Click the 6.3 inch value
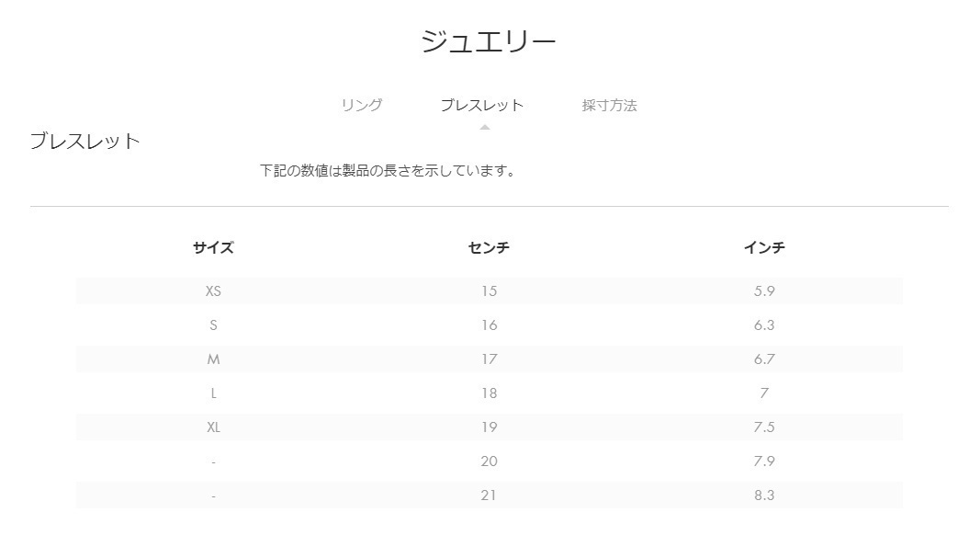The width and height of the screenshot is (980, 558). [764, 325]
